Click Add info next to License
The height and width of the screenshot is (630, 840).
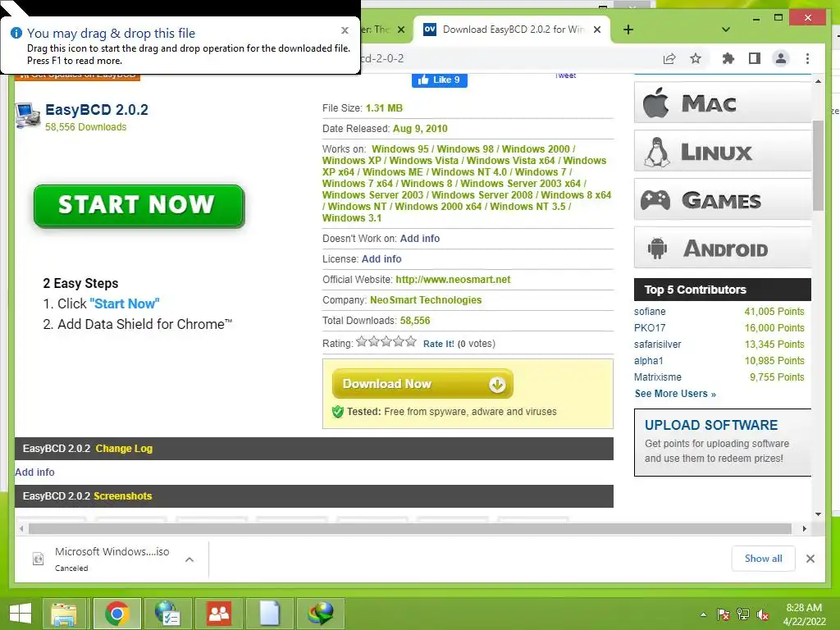tap(381, 258)
